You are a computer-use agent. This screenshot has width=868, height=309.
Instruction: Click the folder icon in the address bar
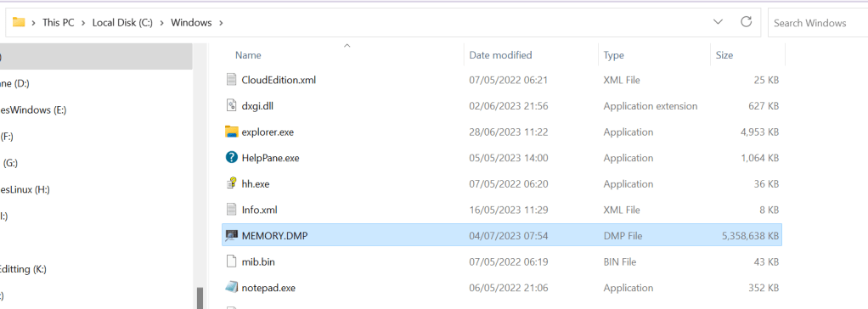(19, 23)
